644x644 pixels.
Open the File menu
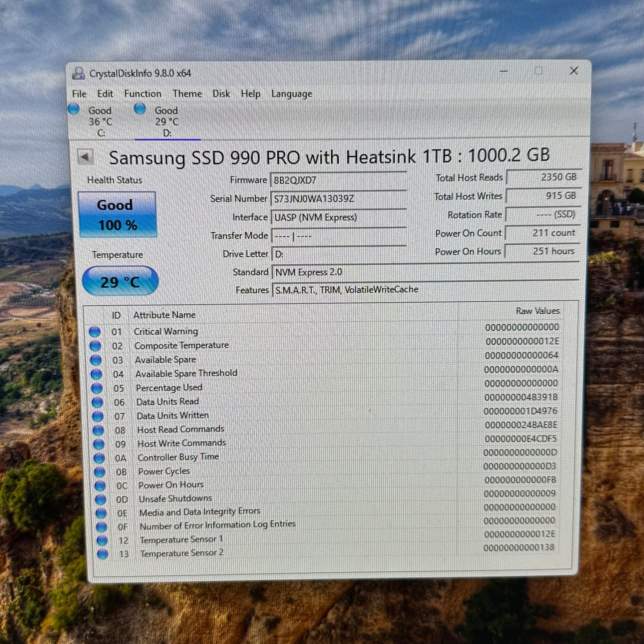click(x=79, y=94)
